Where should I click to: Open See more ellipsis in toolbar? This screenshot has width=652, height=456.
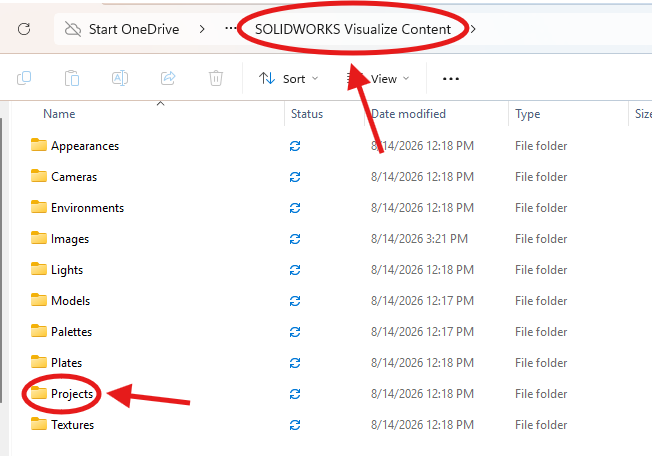451,79
